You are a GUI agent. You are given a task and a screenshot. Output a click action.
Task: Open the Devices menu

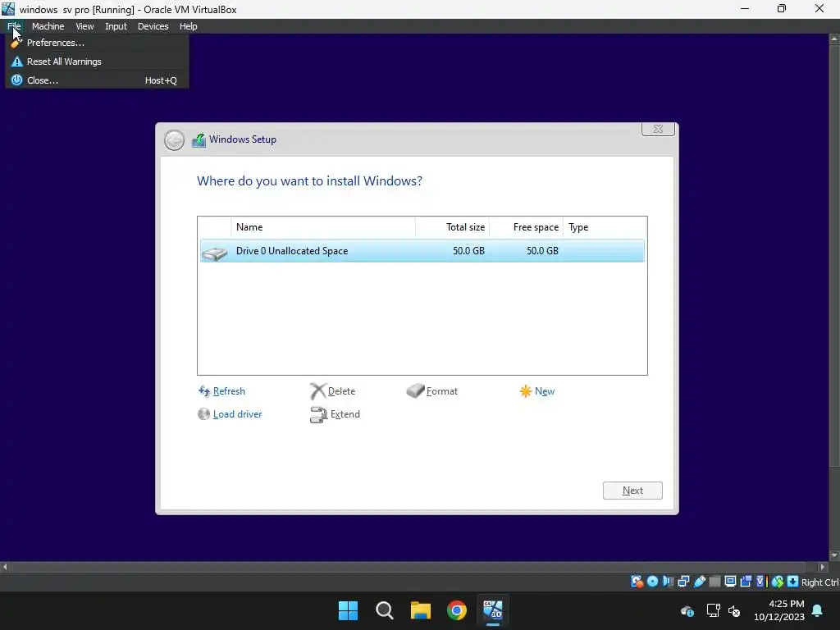click(x=153, y=26)
